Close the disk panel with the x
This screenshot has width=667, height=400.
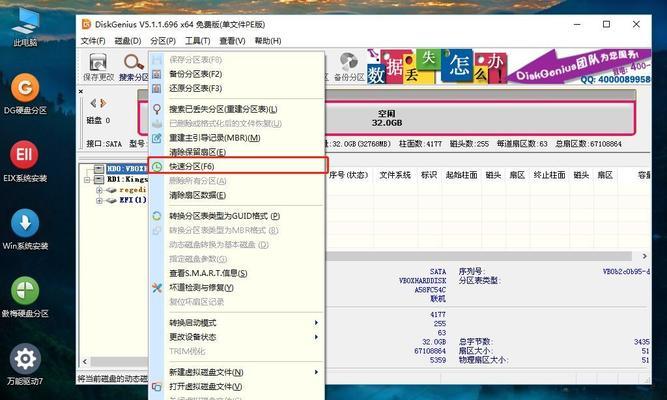81,91
